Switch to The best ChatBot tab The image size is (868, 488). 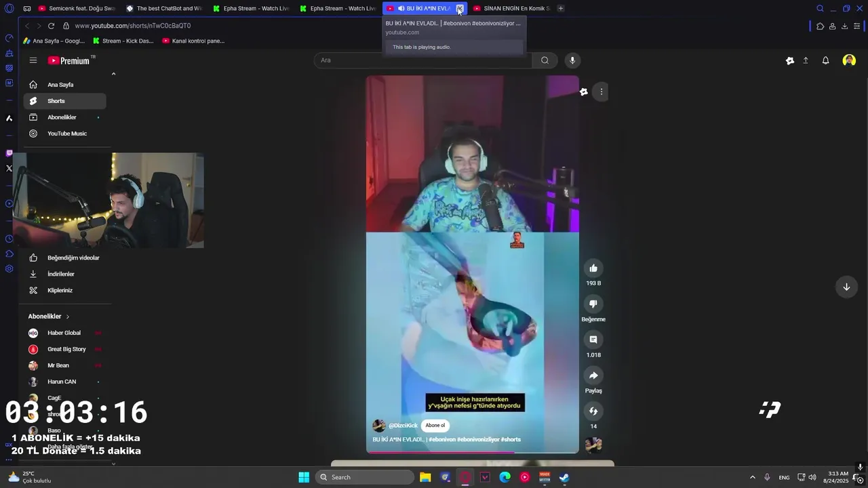point(164,8)
